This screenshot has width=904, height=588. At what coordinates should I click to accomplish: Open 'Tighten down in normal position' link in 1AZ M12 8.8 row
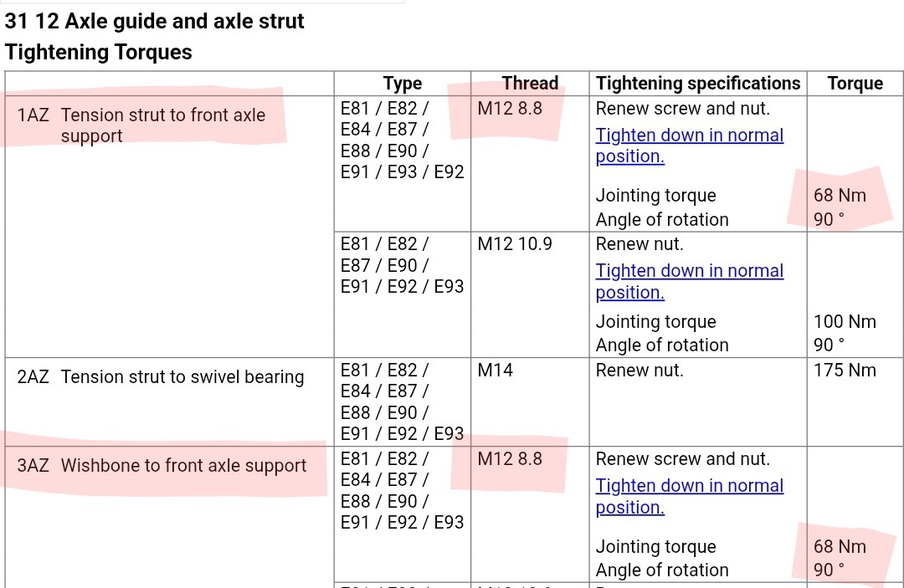[689, 146]
